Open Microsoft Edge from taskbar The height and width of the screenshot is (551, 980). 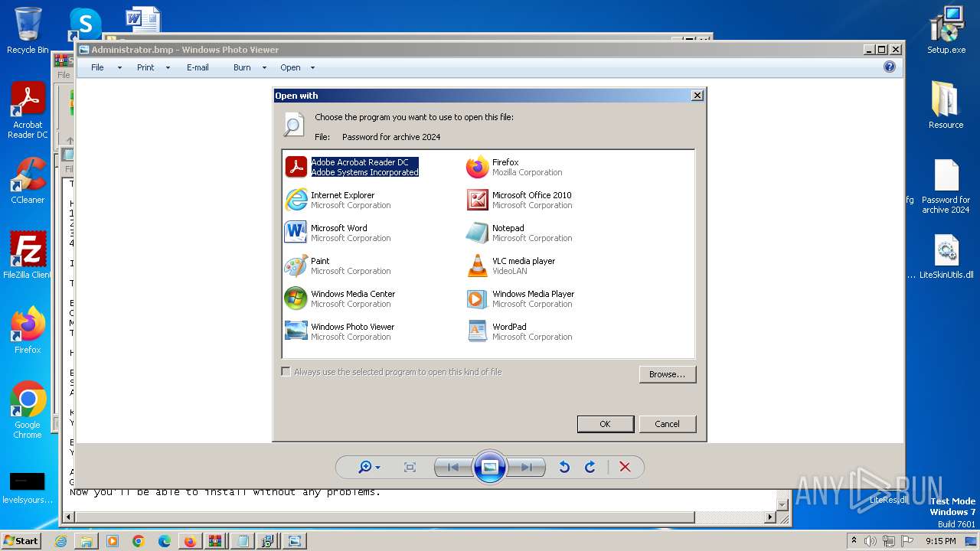coord(165,541)
